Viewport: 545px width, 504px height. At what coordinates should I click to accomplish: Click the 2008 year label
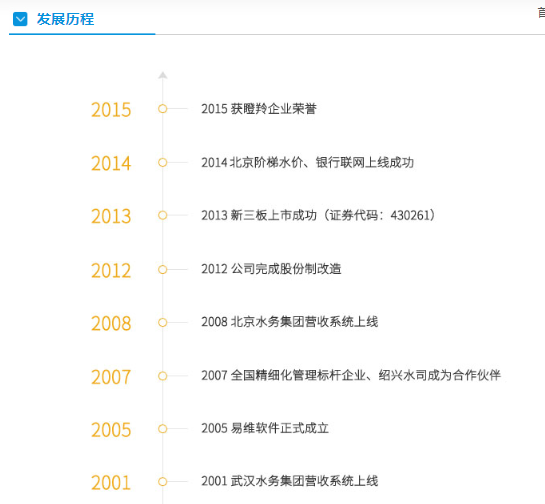click(111, 323)
